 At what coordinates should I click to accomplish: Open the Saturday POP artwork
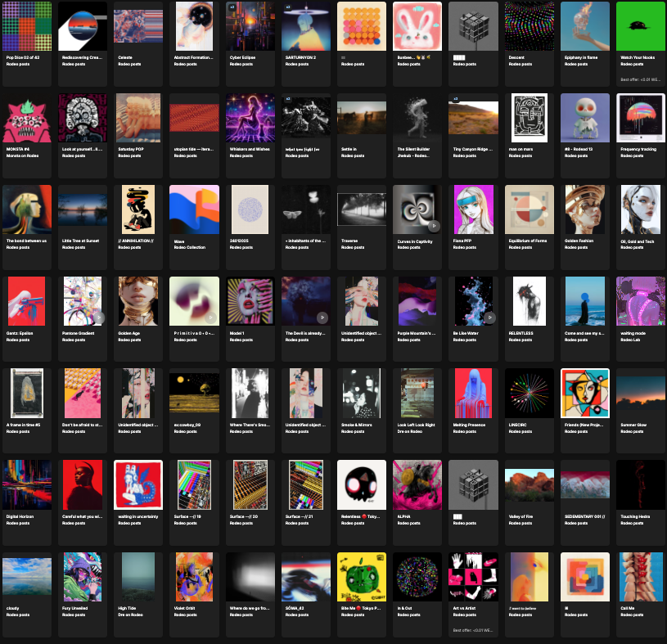point(138,118)
